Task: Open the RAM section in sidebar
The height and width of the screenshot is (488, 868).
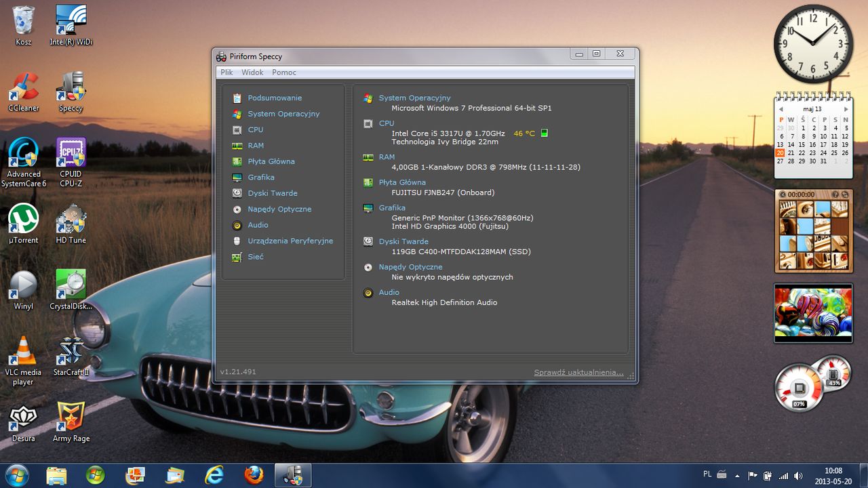Action: (256, 146)
